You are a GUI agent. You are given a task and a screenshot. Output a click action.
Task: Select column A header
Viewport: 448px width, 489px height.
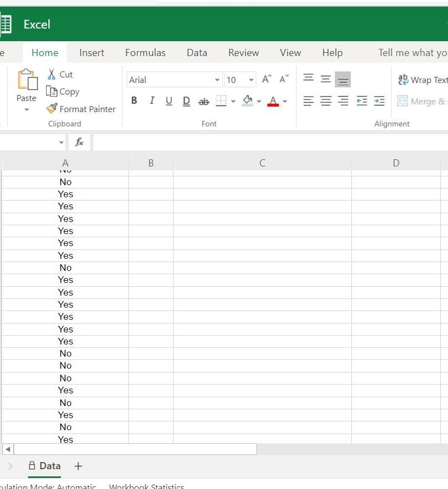click(x=65, y=163)
